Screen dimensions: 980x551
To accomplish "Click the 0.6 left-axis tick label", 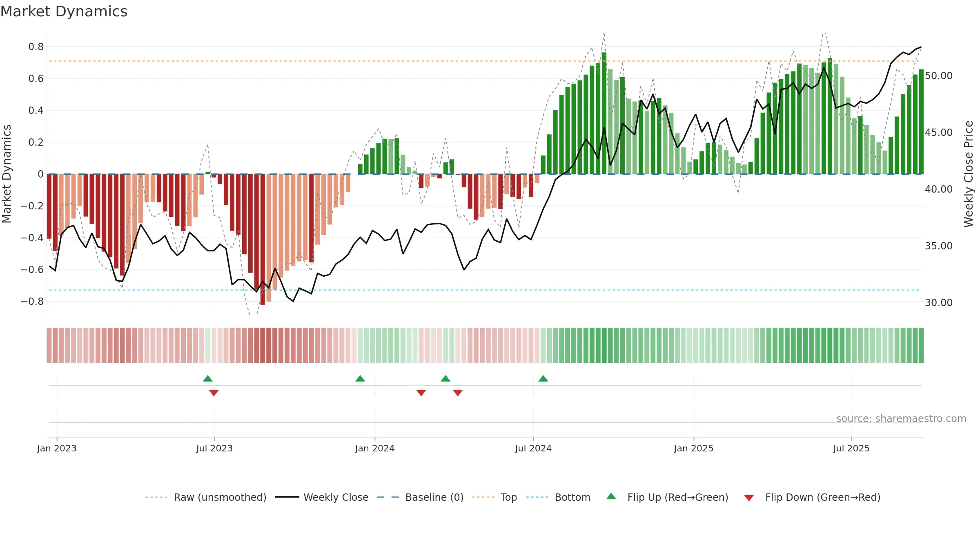I will (36, 79).
